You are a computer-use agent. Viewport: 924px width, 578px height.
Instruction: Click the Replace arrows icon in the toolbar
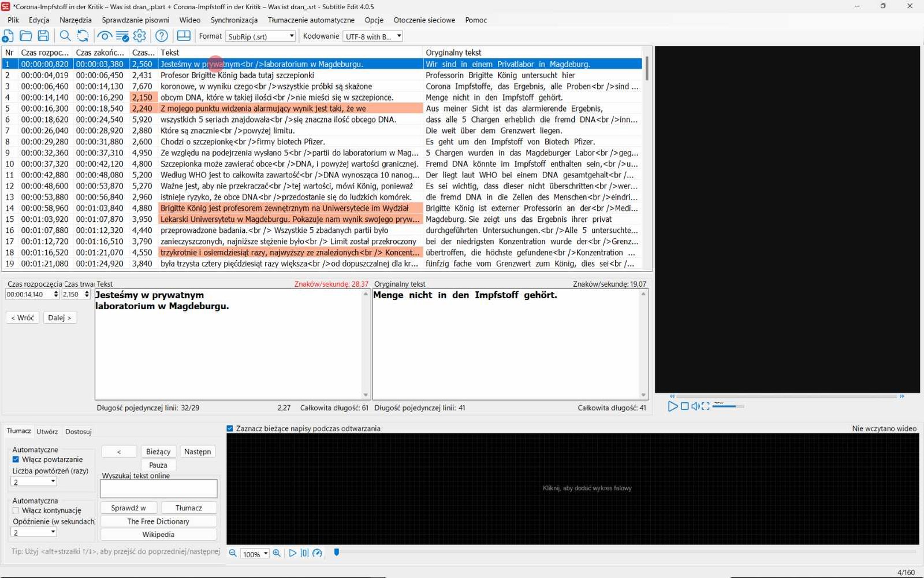coord(83,36)
